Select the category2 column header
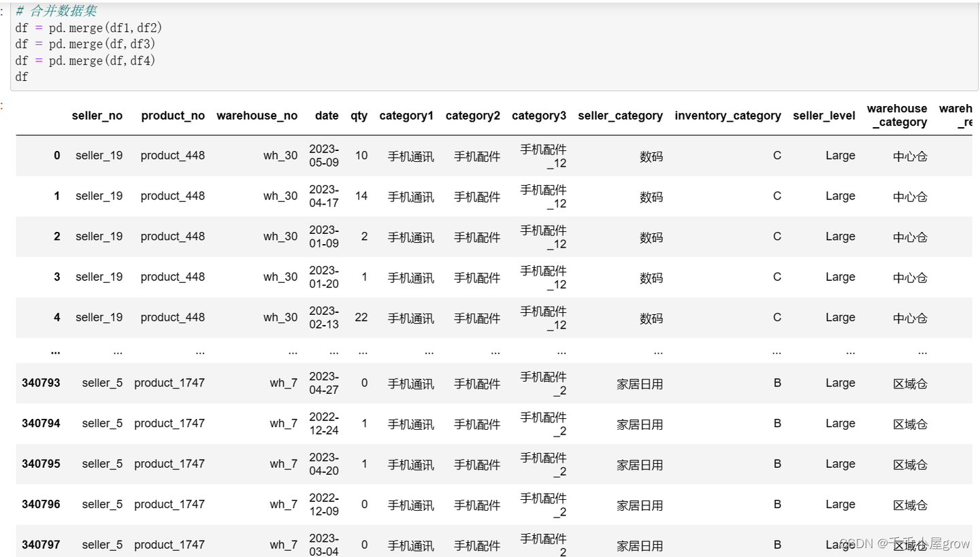 [473, 116]
